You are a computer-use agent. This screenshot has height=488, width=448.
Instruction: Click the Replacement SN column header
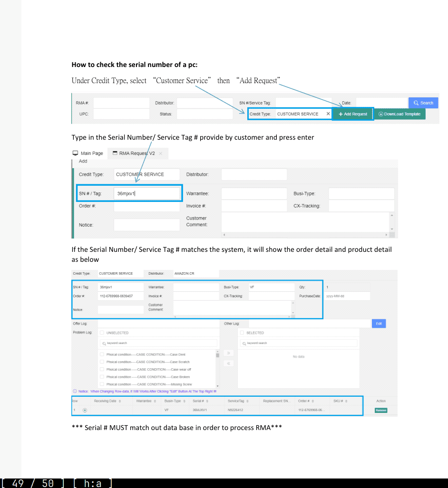coord(277,401)
